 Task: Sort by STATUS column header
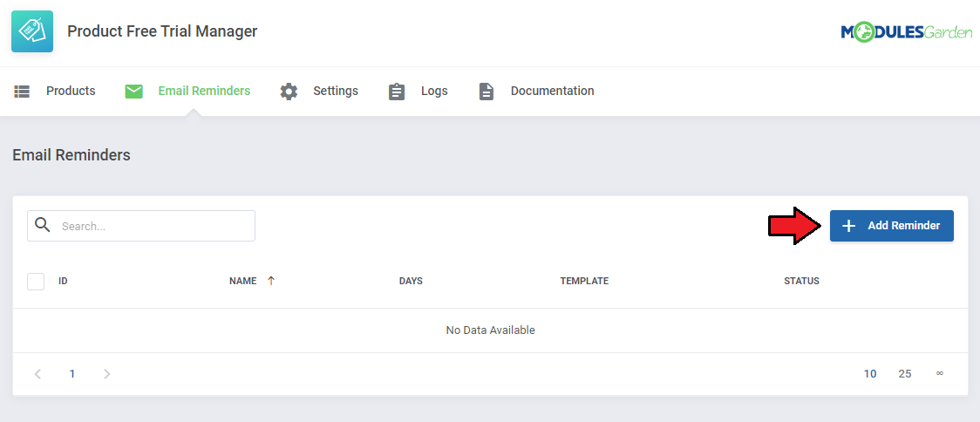(x=801, y=281)
